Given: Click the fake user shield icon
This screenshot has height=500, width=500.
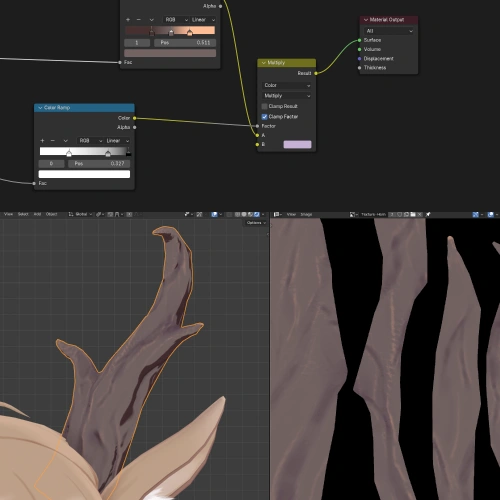Looking at the screenshot, I should [x=400, y=214].
